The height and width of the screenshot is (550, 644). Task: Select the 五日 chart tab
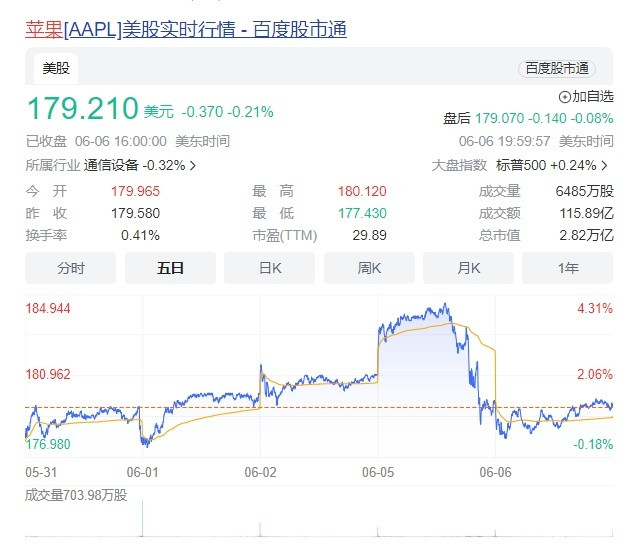tap(170, 268)
